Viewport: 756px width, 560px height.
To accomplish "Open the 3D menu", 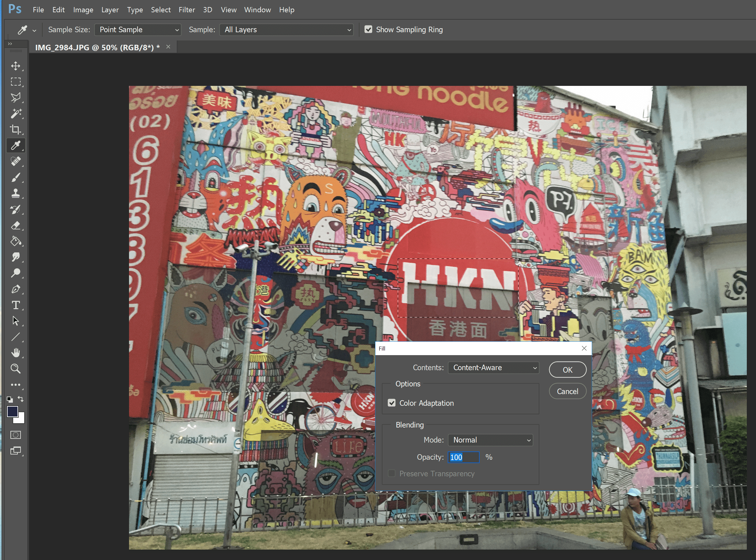I will coord(208,10).
